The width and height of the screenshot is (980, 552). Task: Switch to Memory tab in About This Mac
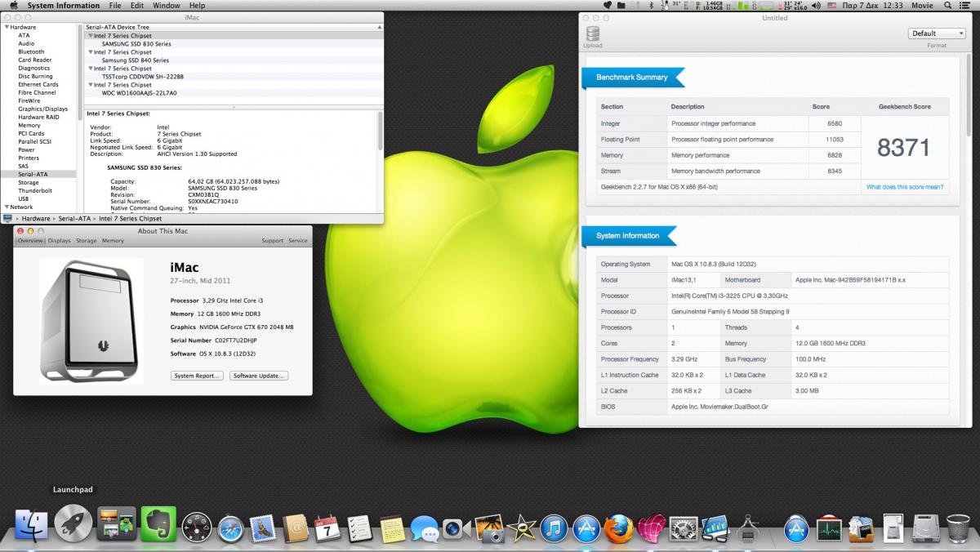(113, 241)
